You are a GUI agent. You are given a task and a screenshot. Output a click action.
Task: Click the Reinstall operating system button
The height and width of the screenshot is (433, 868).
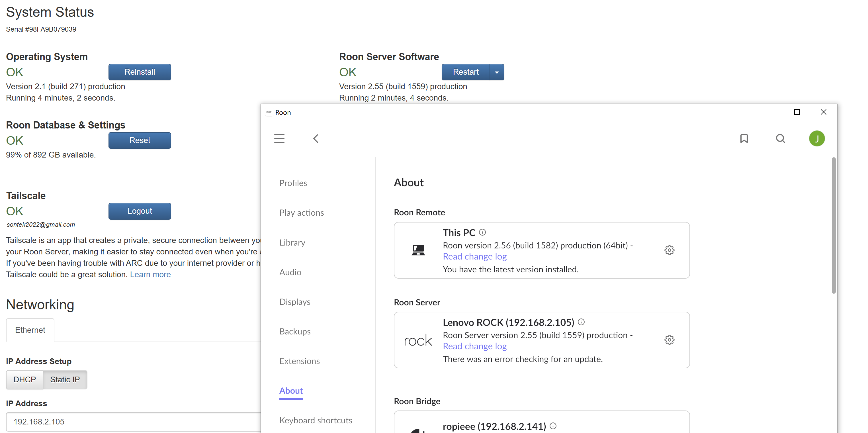tap(140, 72)
